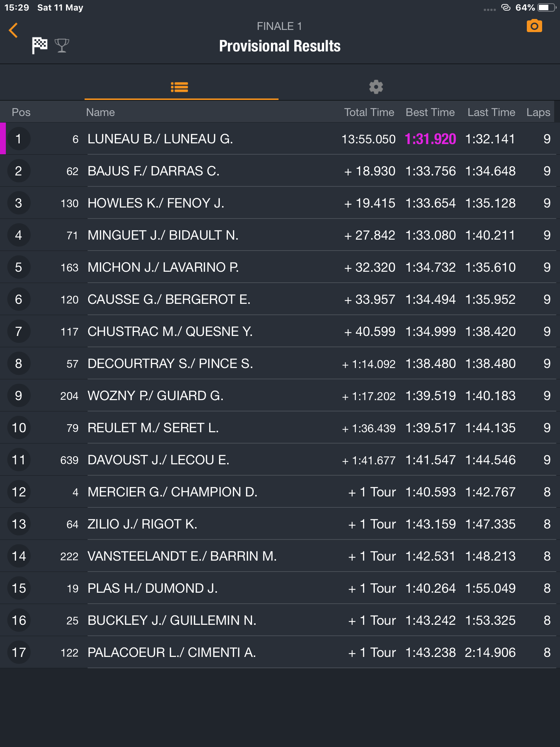Switch to the settings gear tab
560x747 pixels.
(376, 87)
